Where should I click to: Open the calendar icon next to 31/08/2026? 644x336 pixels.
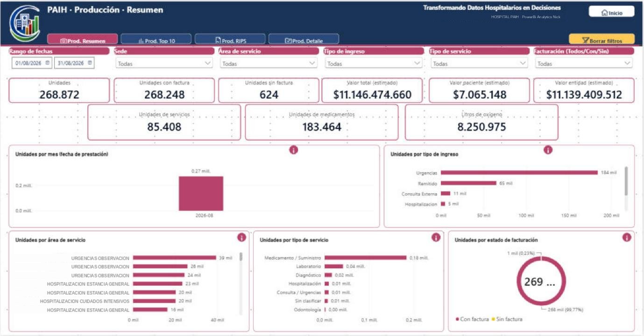point(90,63)
